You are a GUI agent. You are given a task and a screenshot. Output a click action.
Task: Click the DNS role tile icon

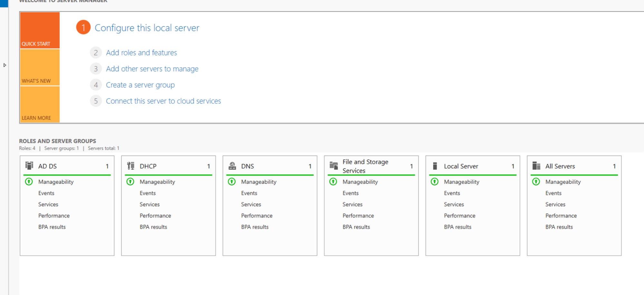[232, 166]
